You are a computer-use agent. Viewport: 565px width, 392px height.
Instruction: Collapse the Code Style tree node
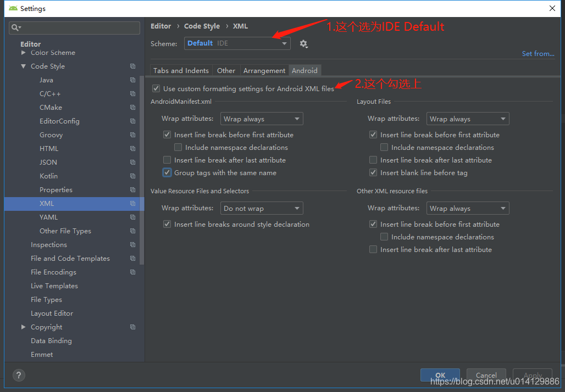coord(24,66)
